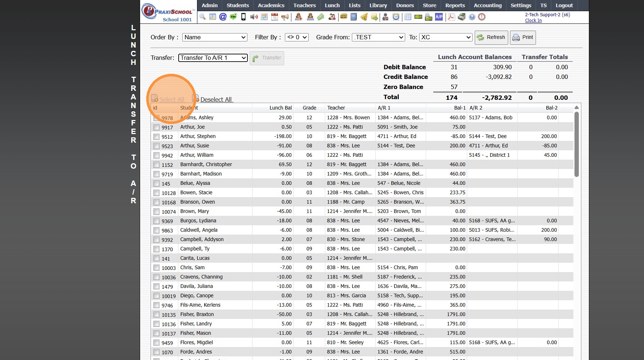Open the Accounting menu
This screenshot has width=644, height=360.
click(487, 5)
